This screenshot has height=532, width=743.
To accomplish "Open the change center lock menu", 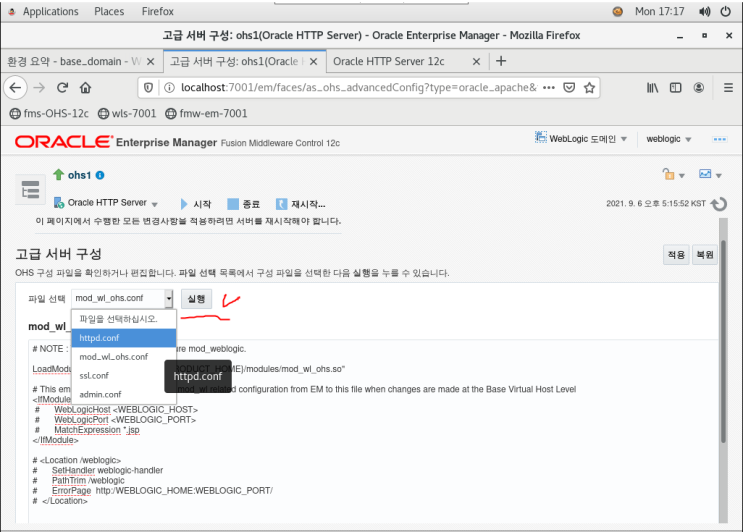I will point(673,175).
